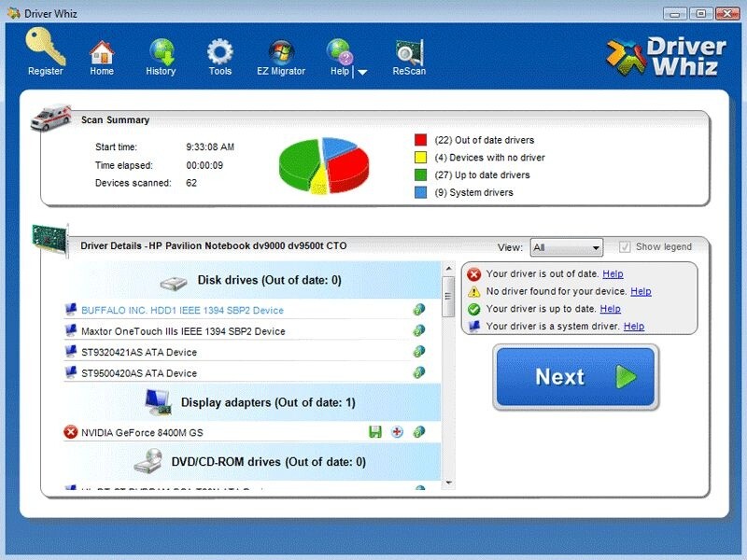Click the green checkmark legend icon
Image resolution: width=747 pixels, height=560 pixels.
473,309
